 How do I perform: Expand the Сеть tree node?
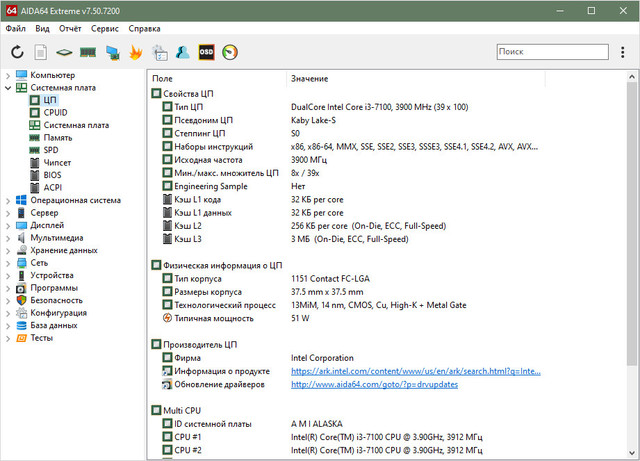click(8, 263)
